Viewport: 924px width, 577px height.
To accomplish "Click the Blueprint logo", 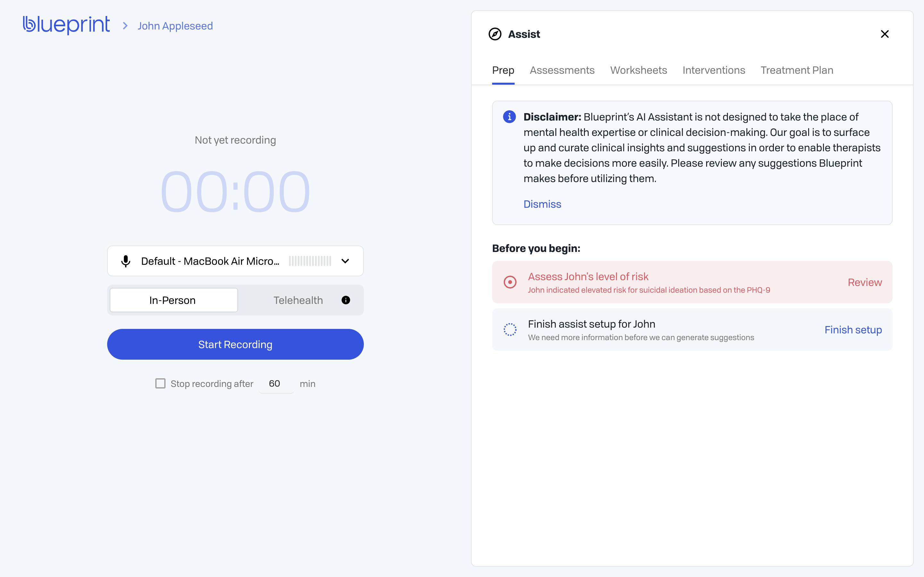I will point(66,25).
